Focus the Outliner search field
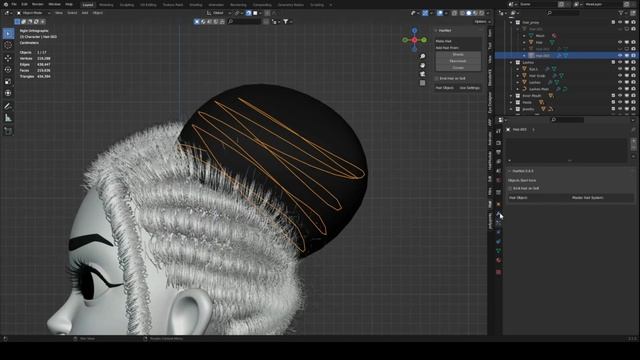This screenshot has height=360, width=640. (x=563, y=13)
